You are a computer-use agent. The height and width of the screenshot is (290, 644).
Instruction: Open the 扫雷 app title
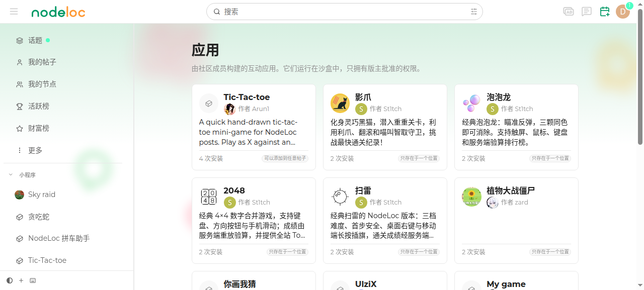click(363, 190)
